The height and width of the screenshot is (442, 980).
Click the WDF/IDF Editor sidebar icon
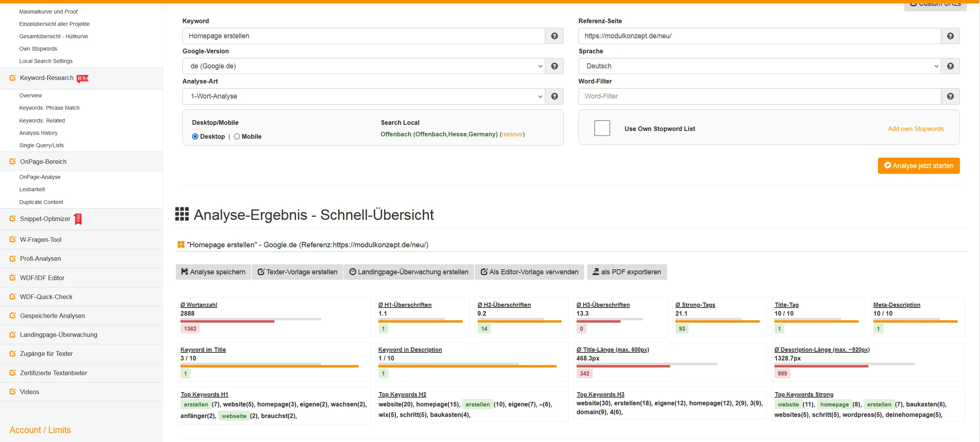[12, 278]
